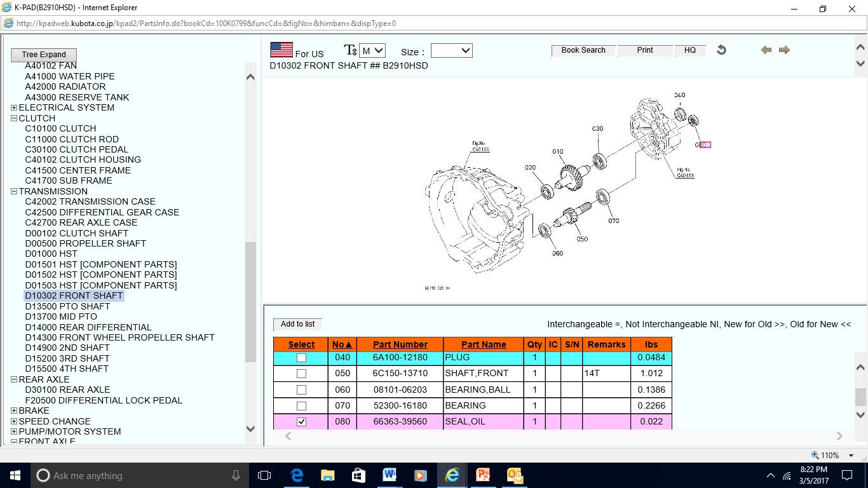This screenshot has height=488, width=868.
Task: Uncheck the select box for part 080
Action: [301, 421]
